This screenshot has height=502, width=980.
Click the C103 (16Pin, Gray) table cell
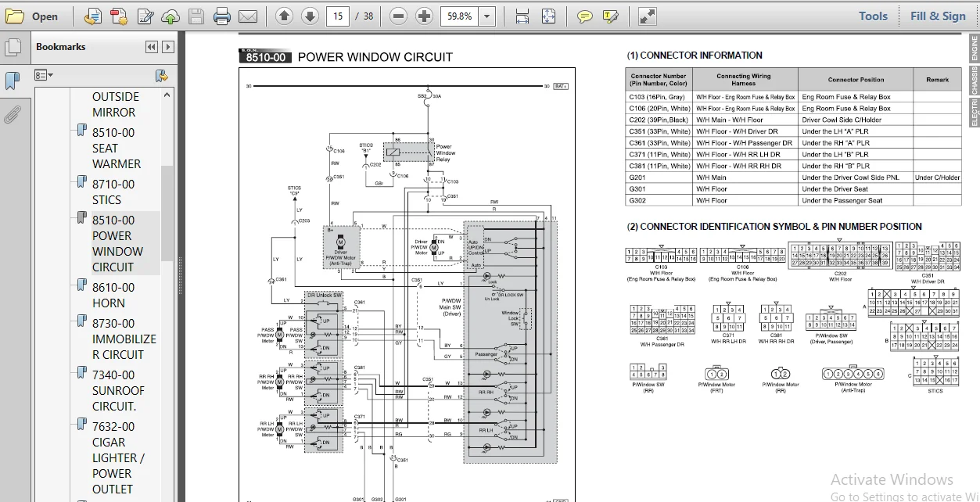658,97
